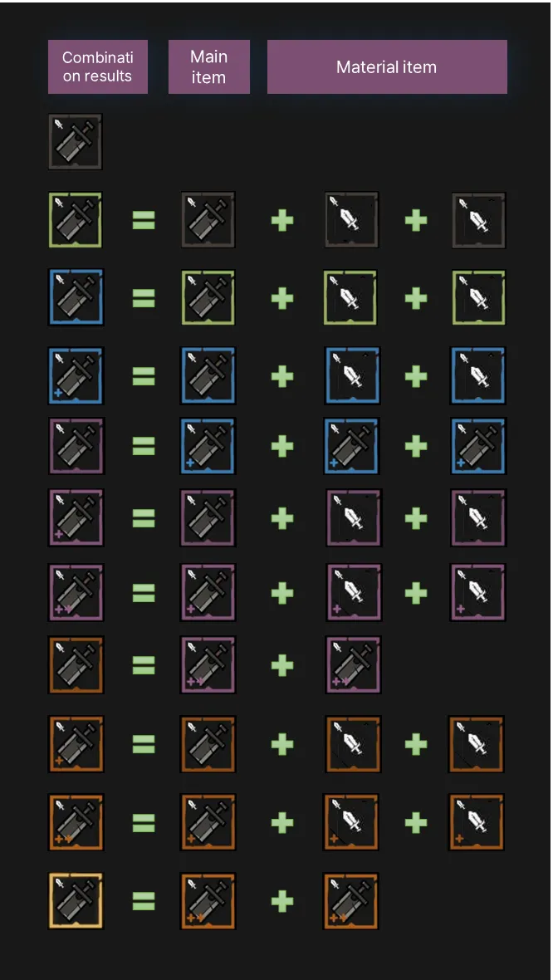Screen dimensions: 553x980
Task: Click the Main item header
Action: (x=208, y=67)
